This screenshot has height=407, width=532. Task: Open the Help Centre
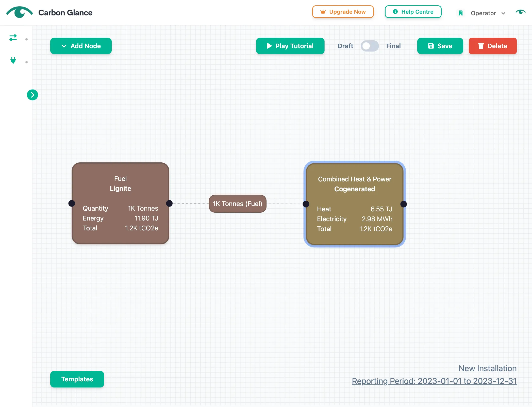[x=413, y=12]
